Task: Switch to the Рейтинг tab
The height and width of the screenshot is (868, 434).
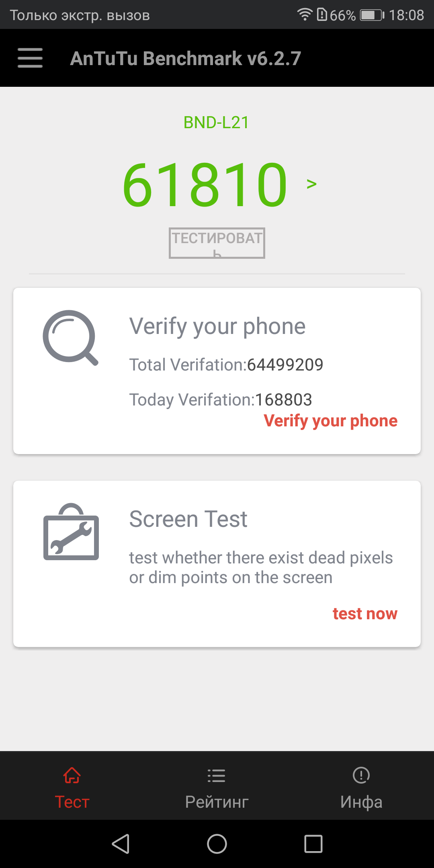Action: (x=217, y=801)
